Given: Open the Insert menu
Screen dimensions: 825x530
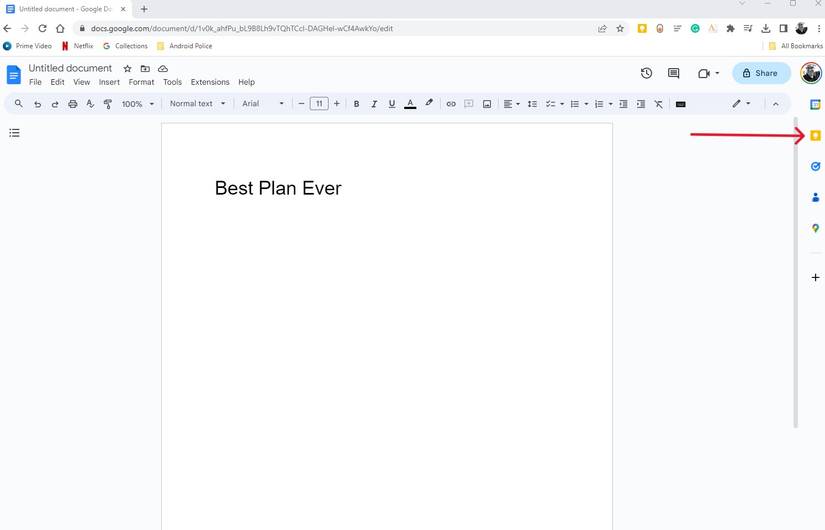Looking at the screenshot, I should [109, 82].
